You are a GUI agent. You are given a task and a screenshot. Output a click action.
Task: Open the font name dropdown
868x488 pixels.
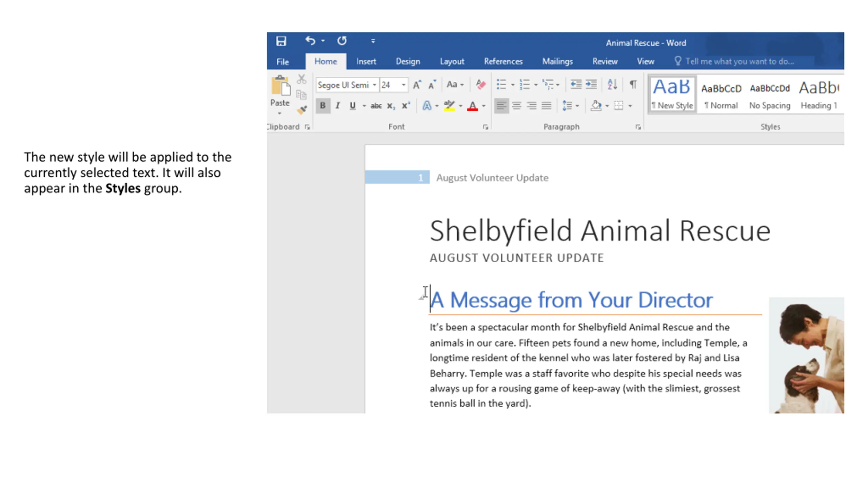tap(374, 85)
